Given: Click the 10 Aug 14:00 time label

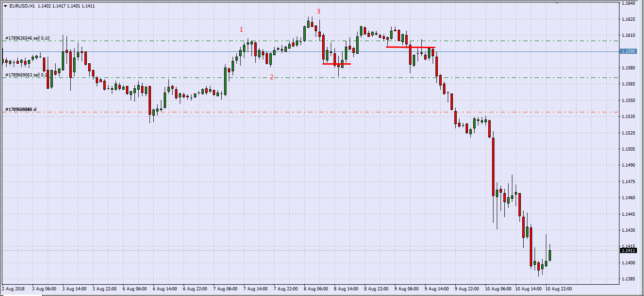Looking at the screenshot, I should [528, 288].
